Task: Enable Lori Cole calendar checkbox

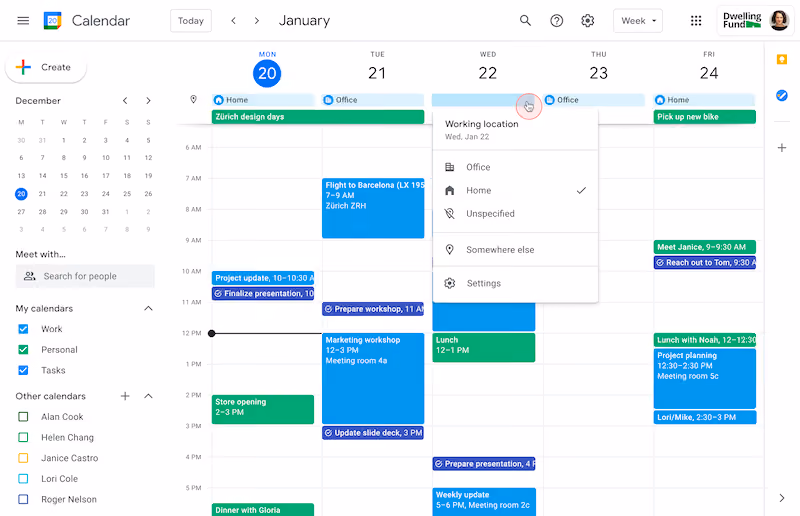Action: tap(23, 479)
